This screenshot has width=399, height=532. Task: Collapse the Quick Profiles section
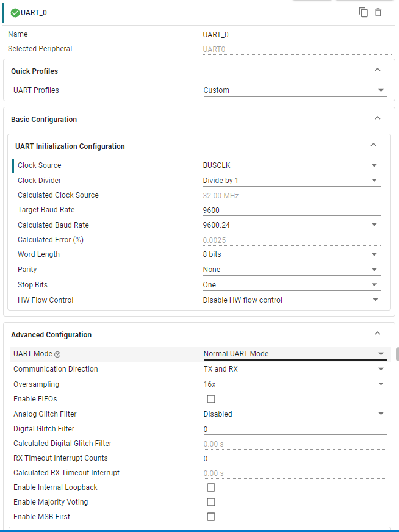378,70
